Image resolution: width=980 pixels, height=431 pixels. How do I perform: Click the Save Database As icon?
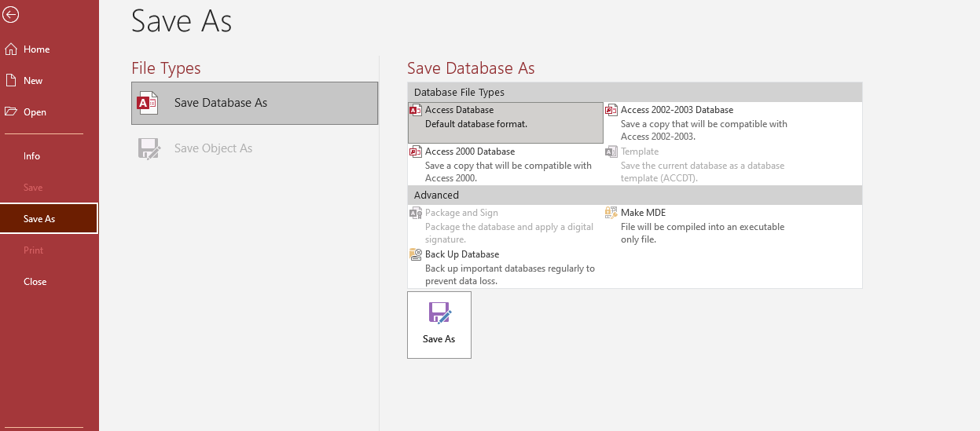pos(149,103)
